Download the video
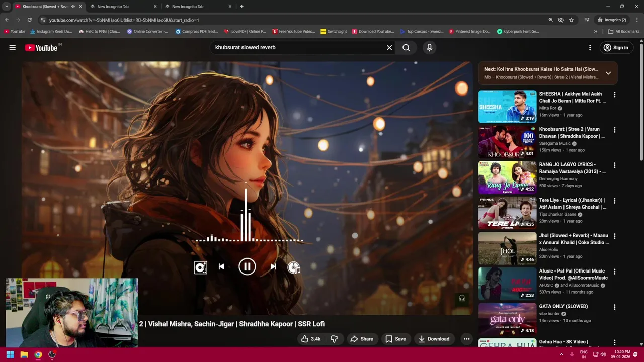Image resolution: width=644 pixels, height=362 pixels. coord(434,339)
